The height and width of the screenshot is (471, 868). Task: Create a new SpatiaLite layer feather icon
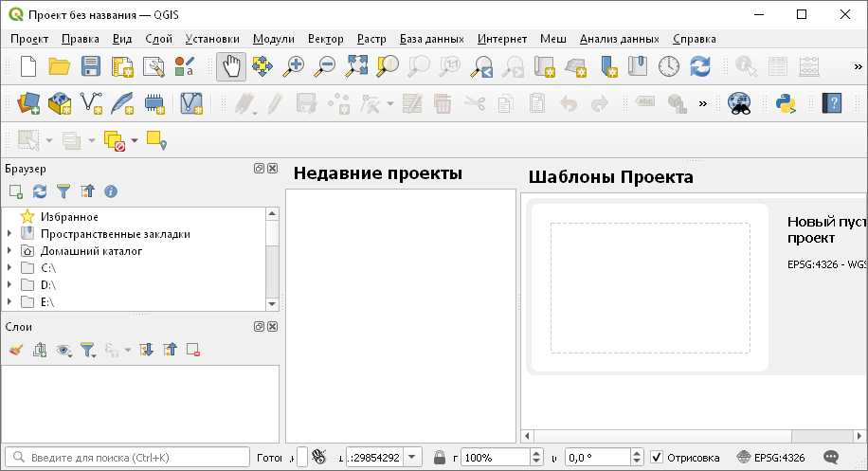[122, 103]
